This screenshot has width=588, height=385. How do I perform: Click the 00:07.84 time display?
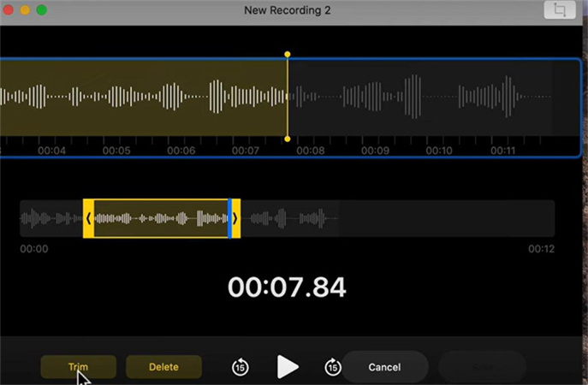coord(287,287)
